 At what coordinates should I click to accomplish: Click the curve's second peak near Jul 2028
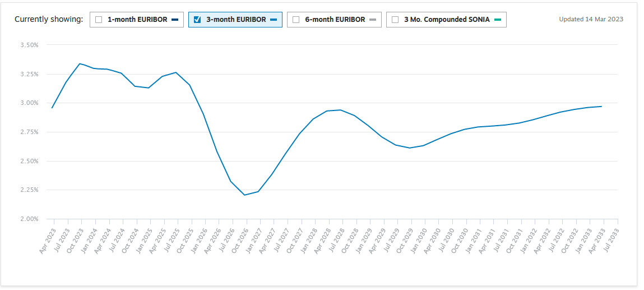coord(341,110)
